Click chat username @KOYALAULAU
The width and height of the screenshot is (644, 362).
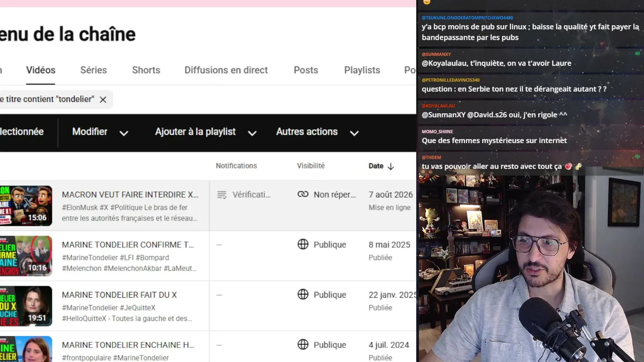pyautogui.click(x=438, y=106)
